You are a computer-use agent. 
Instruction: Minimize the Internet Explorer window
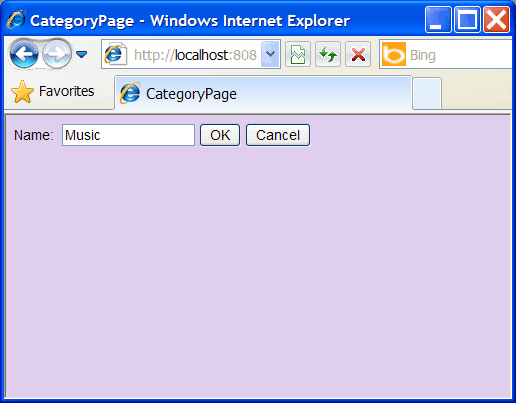tap(438, 20)
